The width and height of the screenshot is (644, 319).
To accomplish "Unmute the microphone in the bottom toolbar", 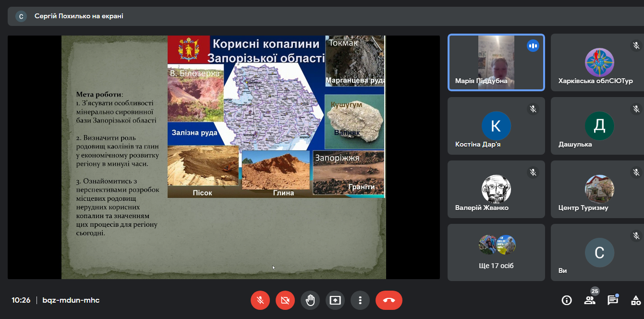I will (260, 300).
